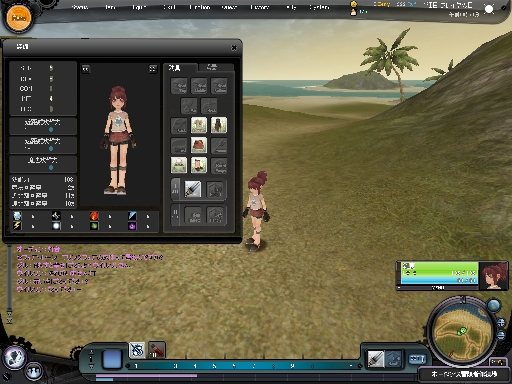Open the Skill menu in top bar
512x384 pixels.
click(x=169, y=7)
